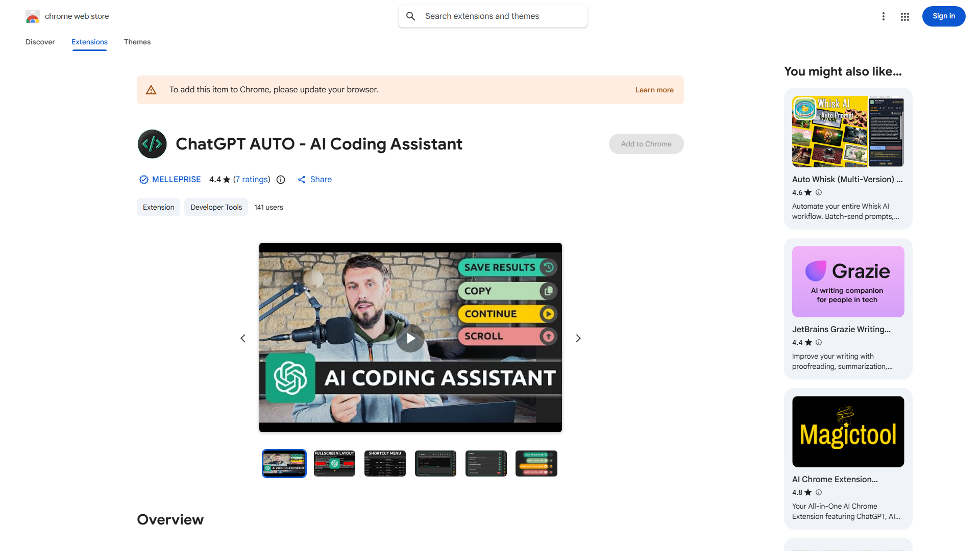Open the Google apps grid
The image size is (980, 551).
pyautogui.click(x=904, y=16)
